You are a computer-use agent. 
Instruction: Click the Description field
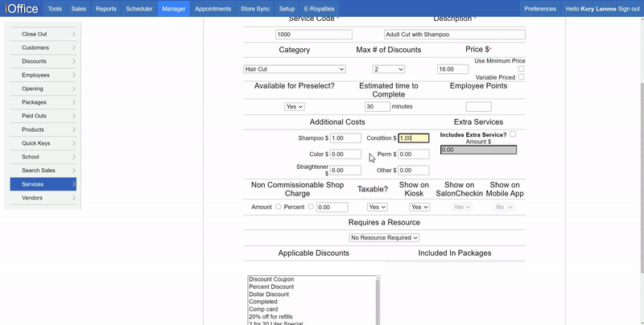pyautogui.click(x=455, y=35)
